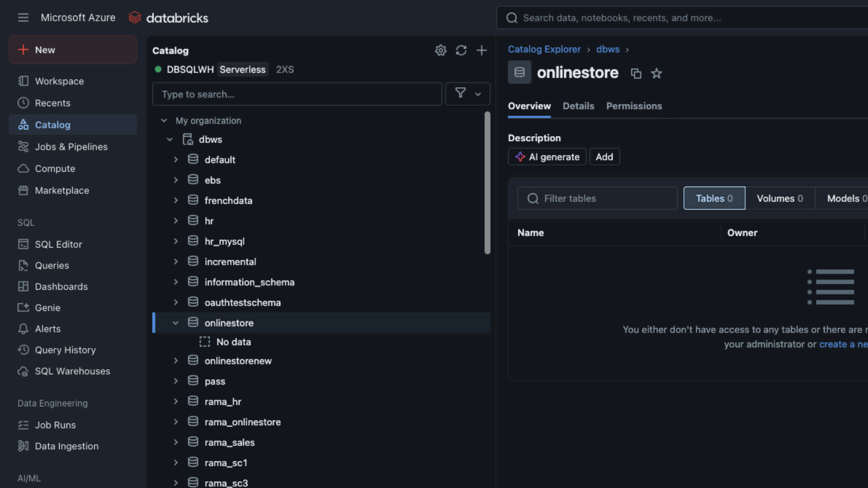Image resolution: width=868 pixels, height=488 pixels.
Task: Click the AI generate button
Action: point(547,157)
